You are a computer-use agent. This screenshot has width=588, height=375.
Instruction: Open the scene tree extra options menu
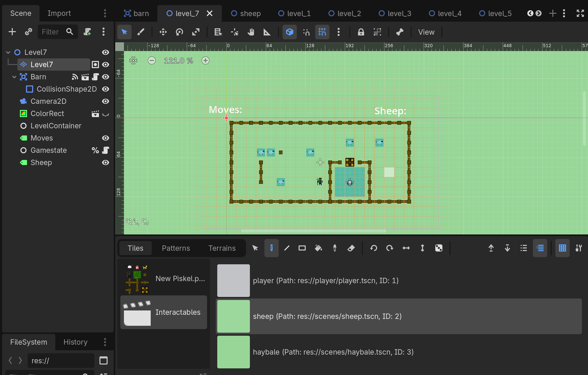[x=103, y=32]
